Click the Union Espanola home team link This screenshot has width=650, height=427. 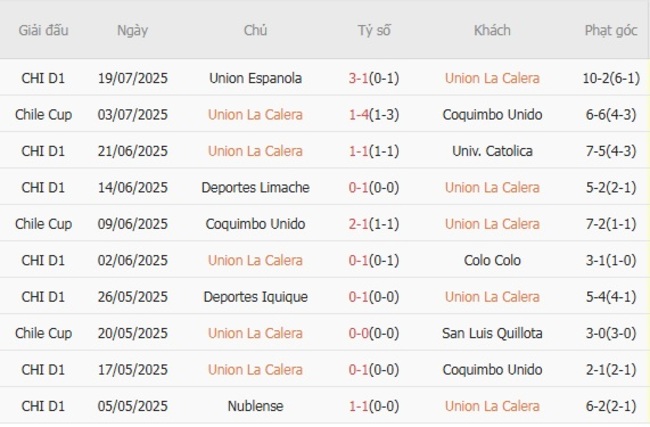tap(255, 78)
